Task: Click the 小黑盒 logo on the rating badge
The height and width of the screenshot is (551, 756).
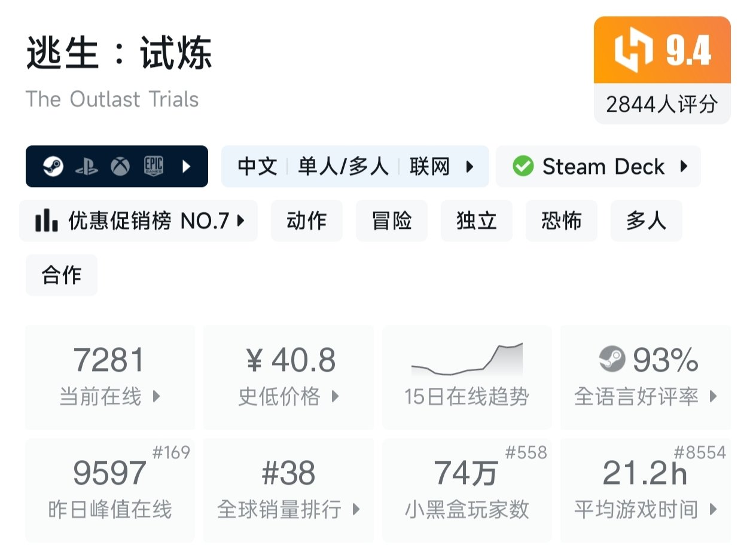Action: [x=633, y=51]
